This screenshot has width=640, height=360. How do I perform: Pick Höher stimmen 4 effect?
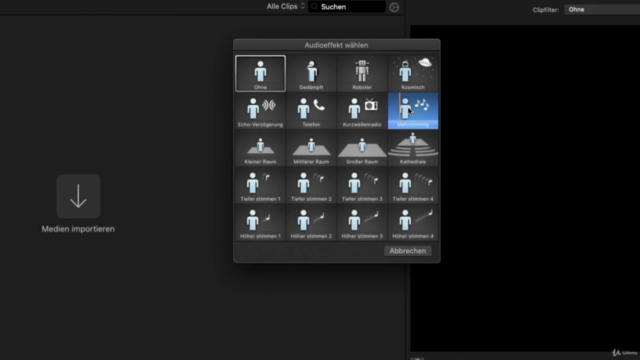(413, 222)
